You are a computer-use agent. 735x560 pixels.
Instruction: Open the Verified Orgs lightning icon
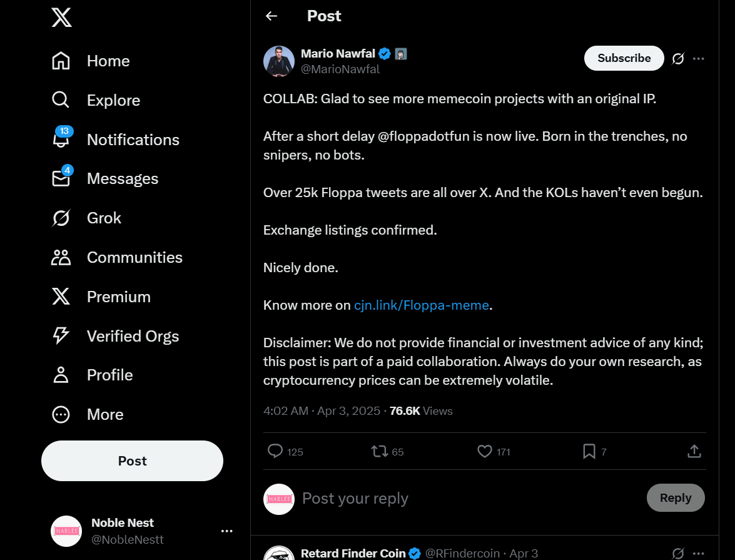click(x=61, y=336)
